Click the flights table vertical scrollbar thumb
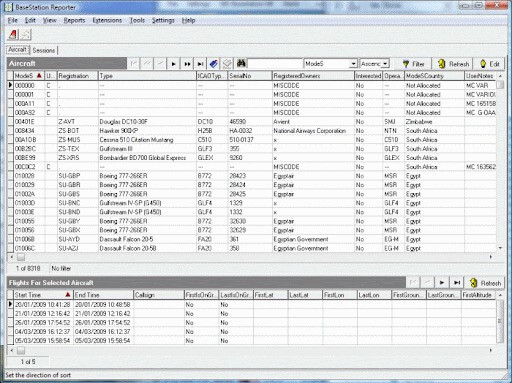Screen dimensions: 512x383 point(500,321)
